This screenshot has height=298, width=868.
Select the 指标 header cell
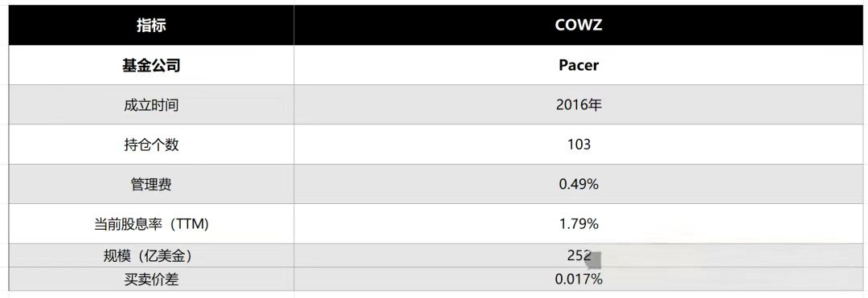pos(151,26)
